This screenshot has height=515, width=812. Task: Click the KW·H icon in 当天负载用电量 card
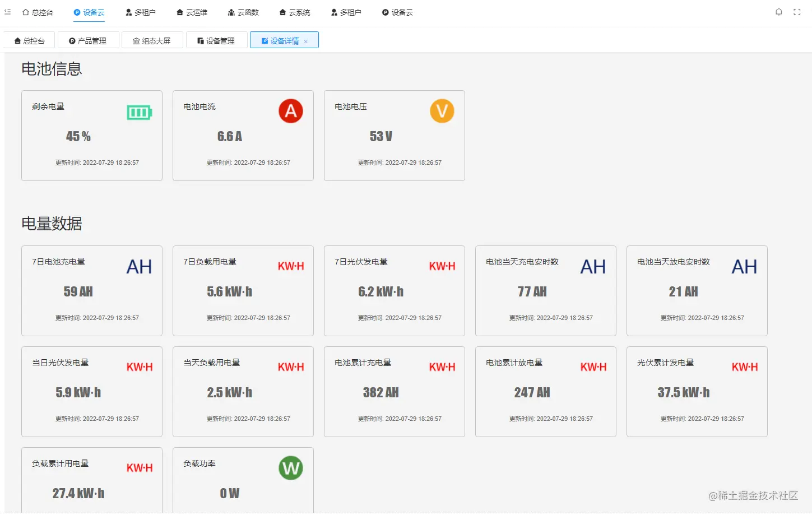tap(291, 368)
